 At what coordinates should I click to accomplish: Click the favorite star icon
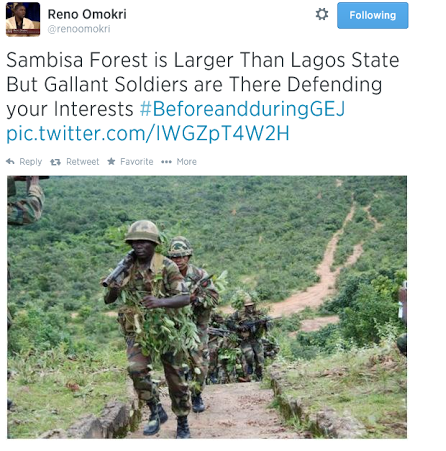pyautogui.click(x=111, y=162)
